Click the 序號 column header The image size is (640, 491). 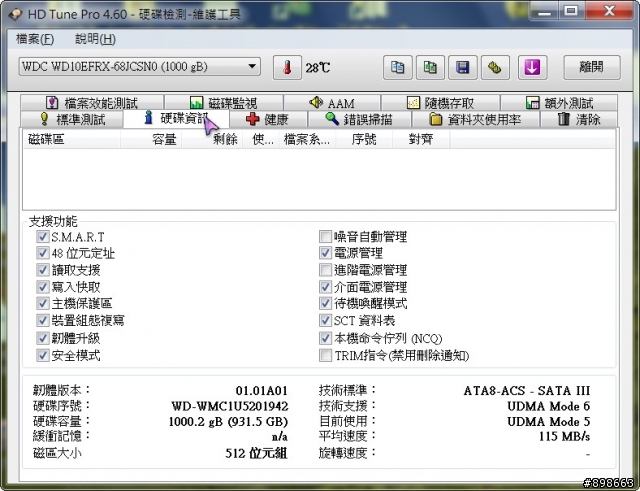pos(364,140)
